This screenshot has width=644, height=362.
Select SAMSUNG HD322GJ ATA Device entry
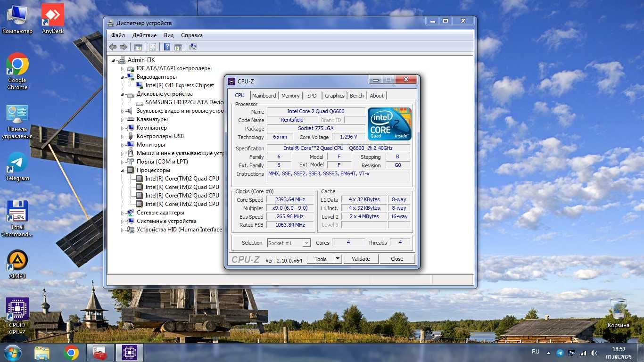[184, 102]
